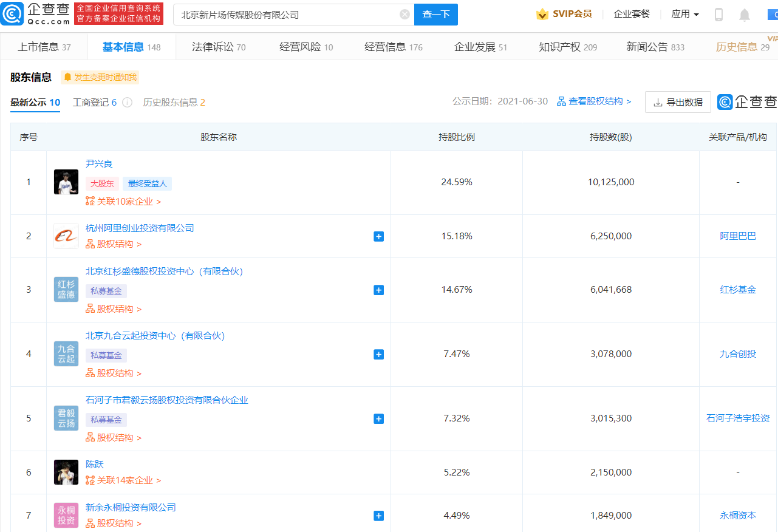The image size is (778, 532).
Task: Expand 尹兴良's 关联10家企业 list
Action: tap(123, 202)
